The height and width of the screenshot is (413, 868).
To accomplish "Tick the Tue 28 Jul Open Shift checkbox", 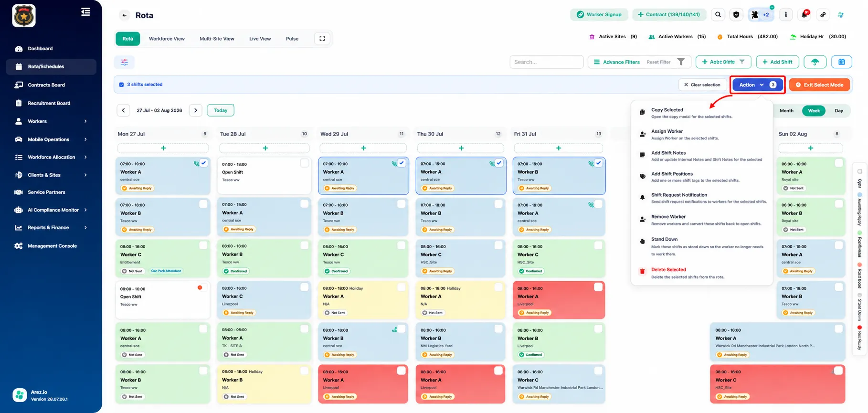I will point(305,163).
